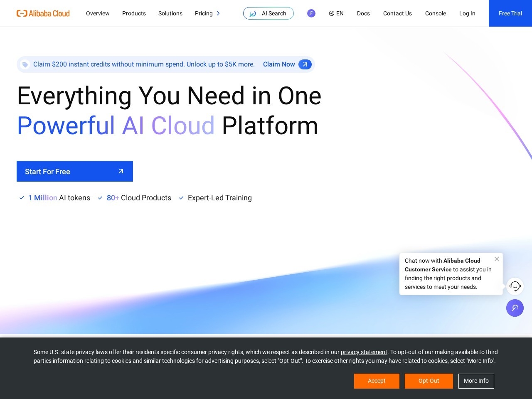Expand navigation with the right chevron arrow
The width and height of the screenshot is (532, 399).
click(218, 13)
